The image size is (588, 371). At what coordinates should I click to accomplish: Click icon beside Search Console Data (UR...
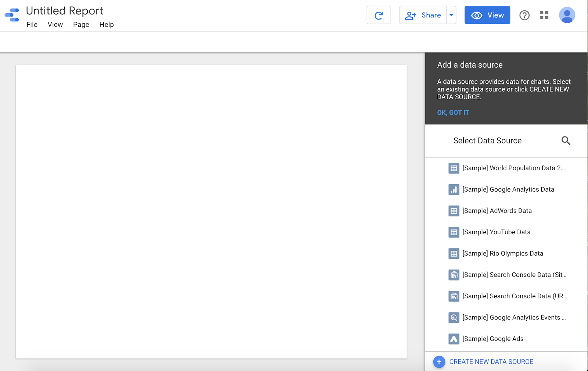point(454,296)
